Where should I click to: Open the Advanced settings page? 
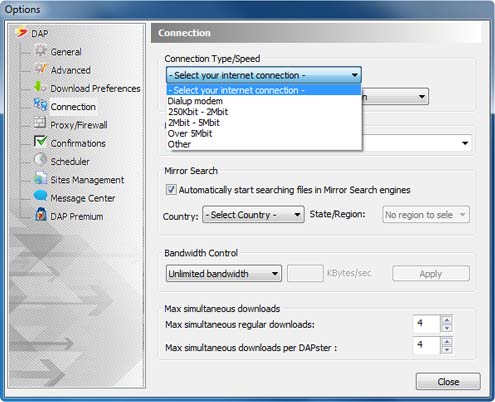pyautogui.click(x=70, y=70)
